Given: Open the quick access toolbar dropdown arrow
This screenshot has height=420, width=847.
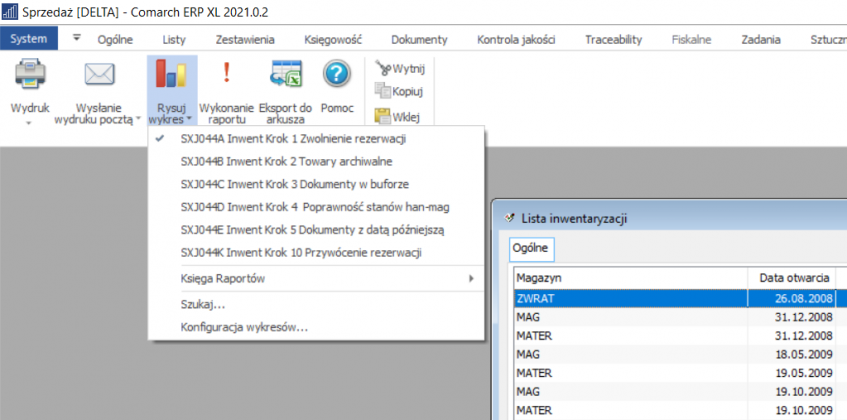Looking at the screenshot, I should coord(78,38).
